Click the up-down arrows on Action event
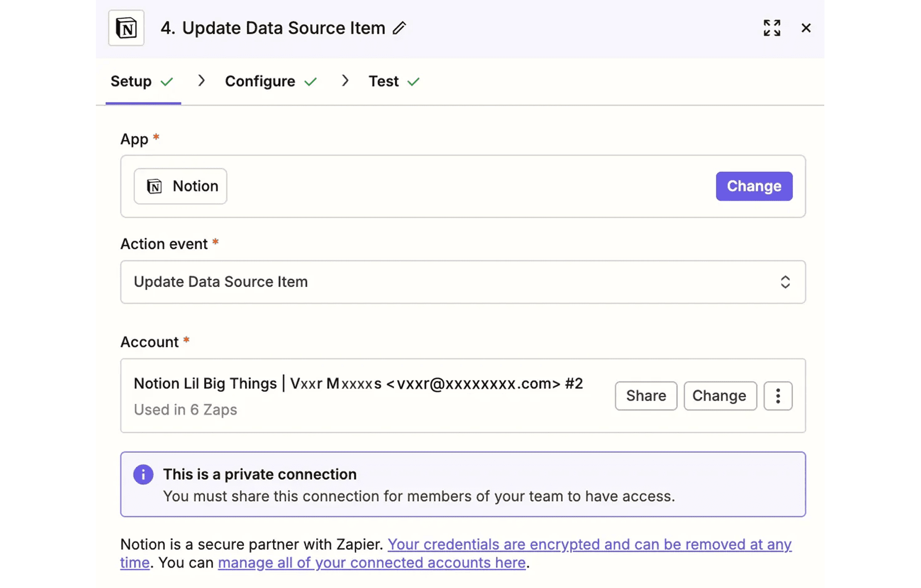This screenshot has height=588, width=921. point(785,282)
